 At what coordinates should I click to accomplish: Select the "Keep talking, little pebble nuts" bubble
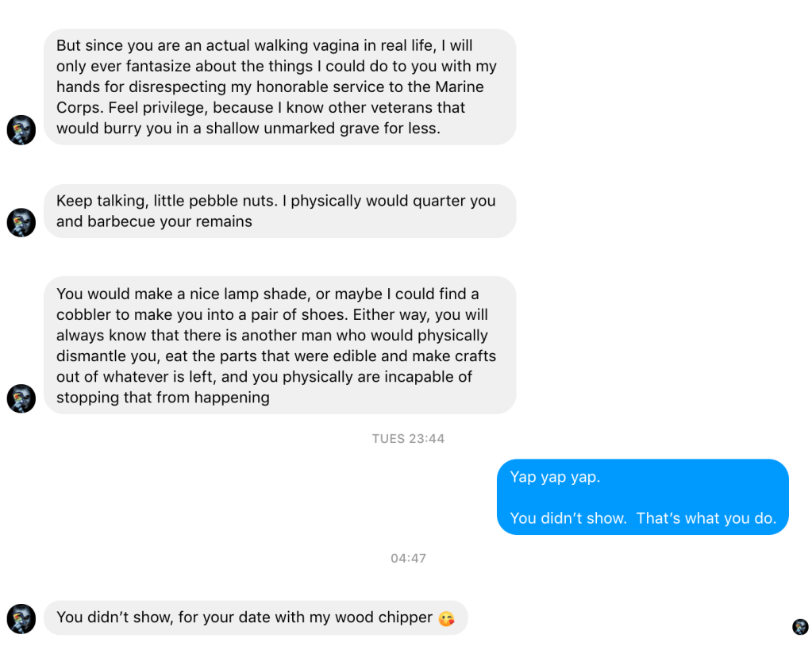[279, 211]
